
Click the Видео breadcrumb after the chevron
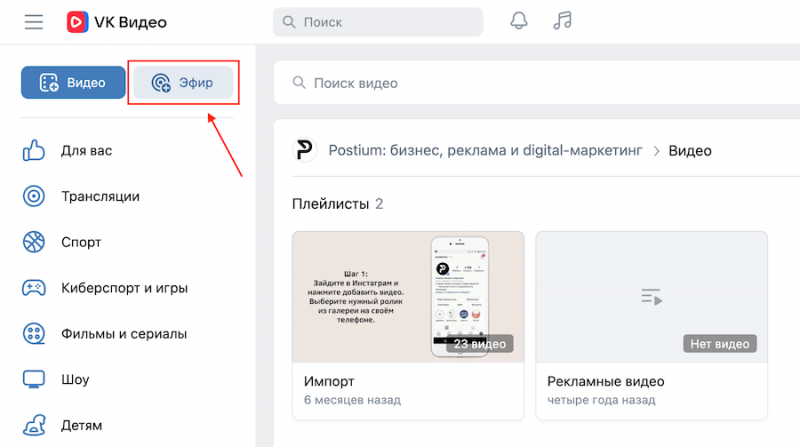[x=690, y=151]
